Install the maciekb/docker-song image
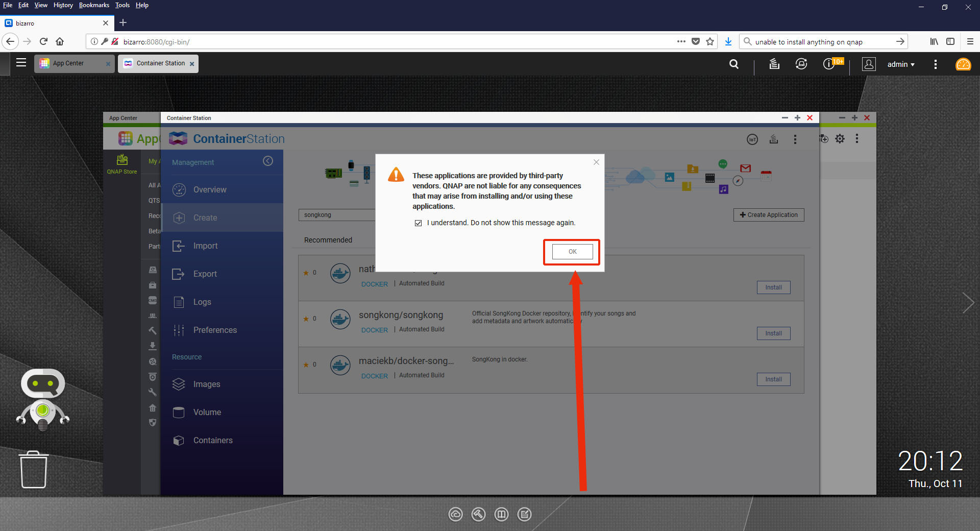 [773, 379]
